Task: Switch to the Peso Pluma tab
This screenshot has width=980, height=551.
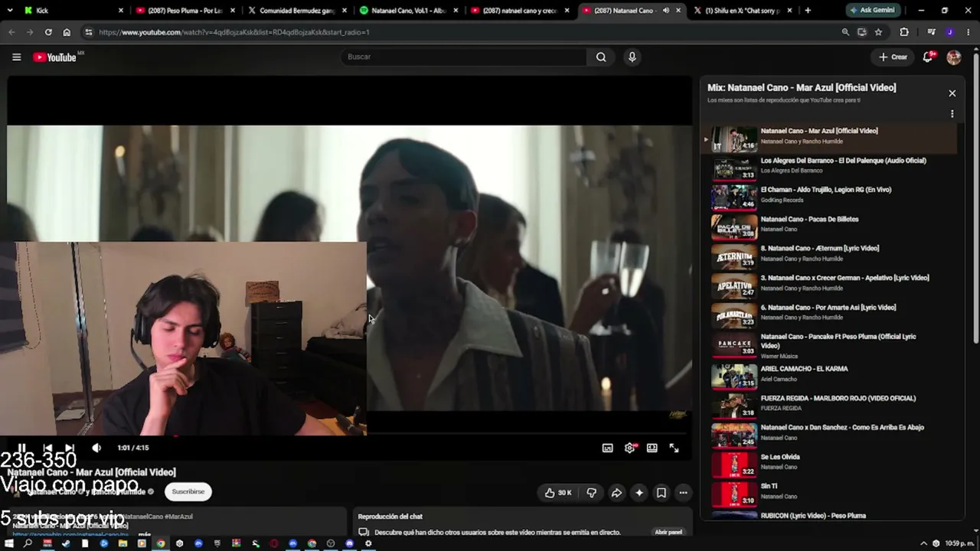Action: [x=184, y=11]
